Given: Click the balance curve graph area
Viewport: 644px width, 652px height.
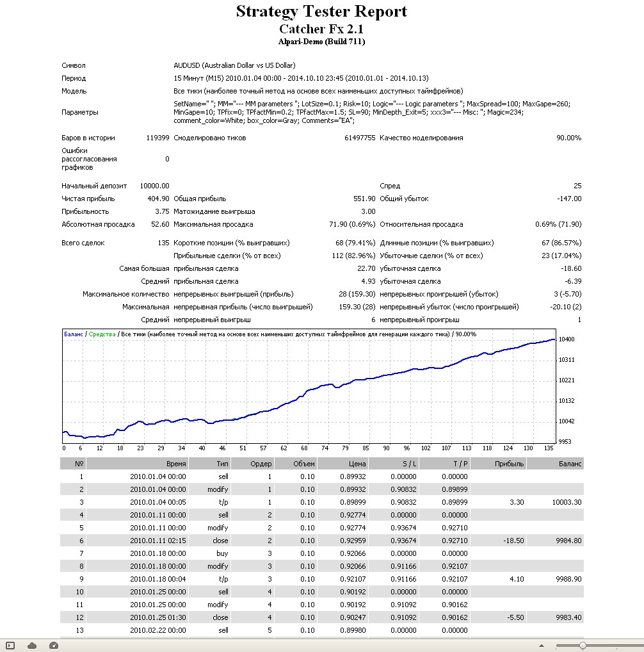Looking at the screenshot, I should (x=309, y=386).
